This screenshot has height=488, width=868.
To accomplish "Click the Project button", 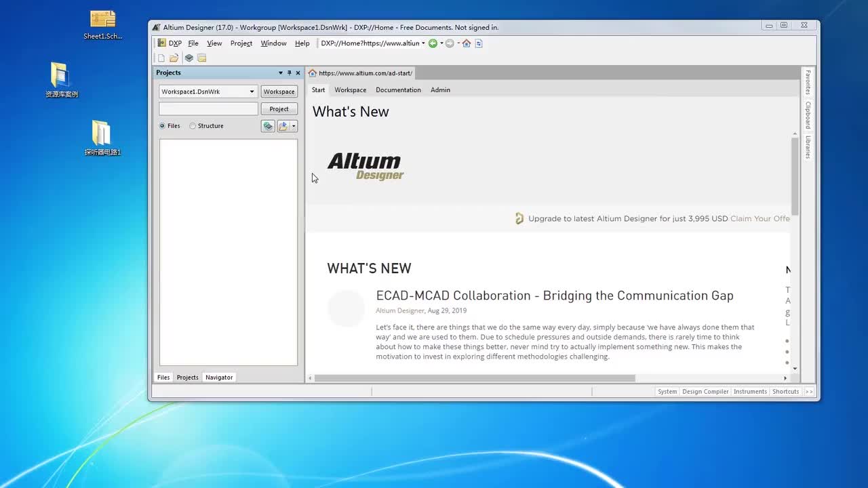I will click(x=279, y=108).
